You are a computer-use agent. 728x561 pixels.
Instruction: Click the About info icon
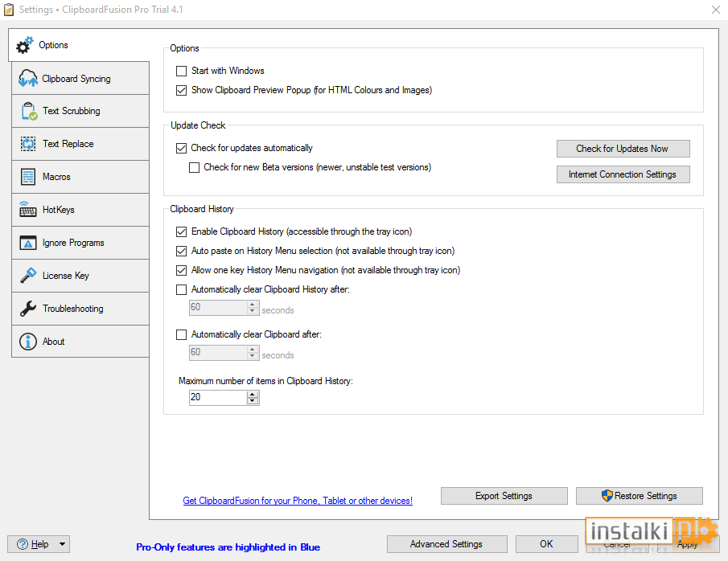click(28, 342)
